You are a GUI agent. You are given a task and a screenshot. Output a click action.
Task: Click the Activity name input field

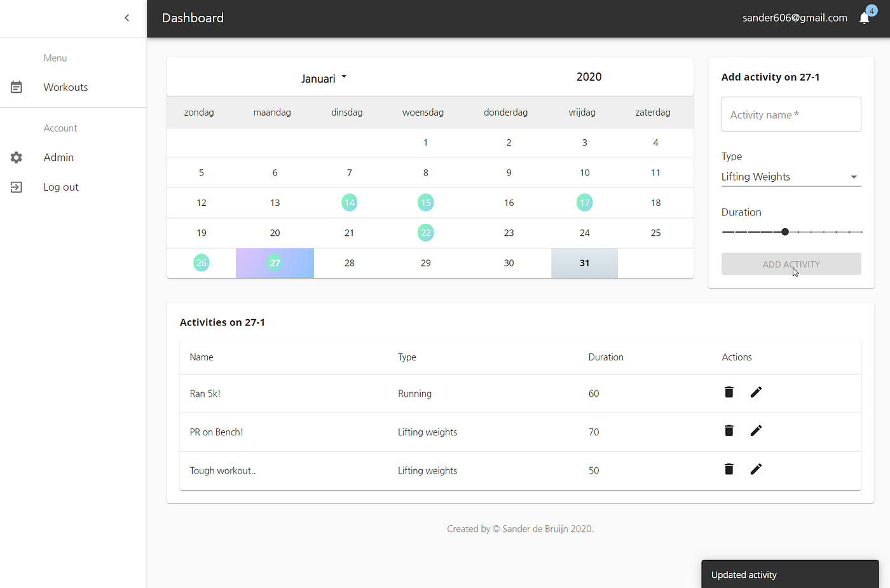[791, 114]
